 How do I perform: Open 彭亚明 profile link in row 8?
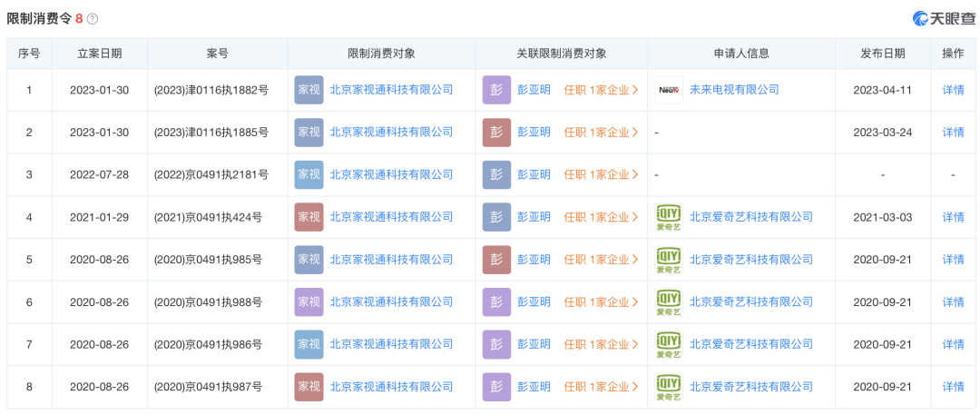coord(534,387)
